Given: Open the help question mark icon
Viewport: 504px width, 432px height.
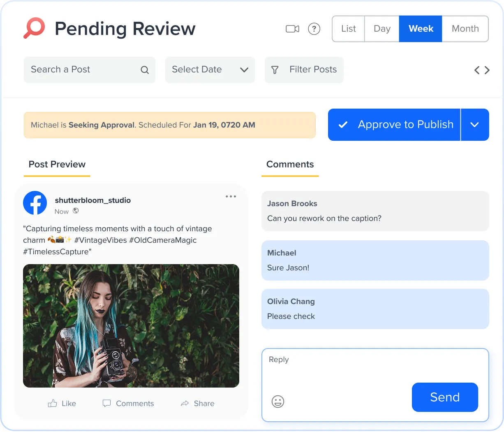Looking at the screenshot, I should point(314,29).
